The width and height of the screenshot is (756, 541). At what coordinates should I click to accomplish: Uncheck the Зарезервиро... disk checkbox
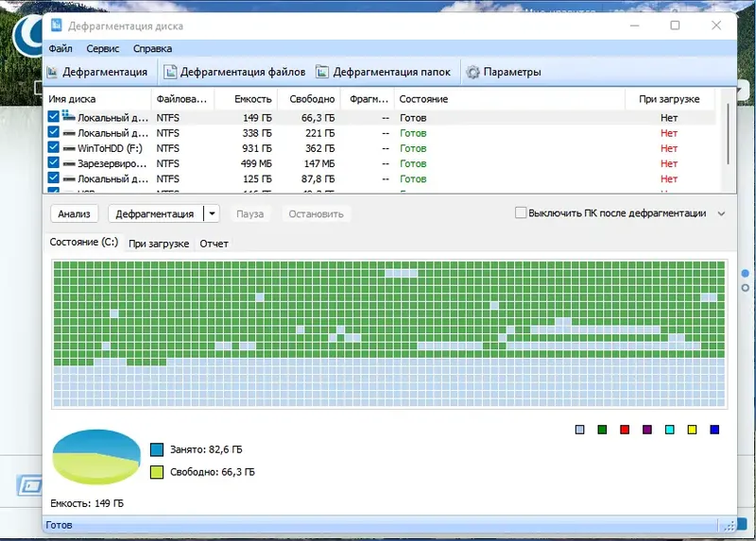[54, 162]
